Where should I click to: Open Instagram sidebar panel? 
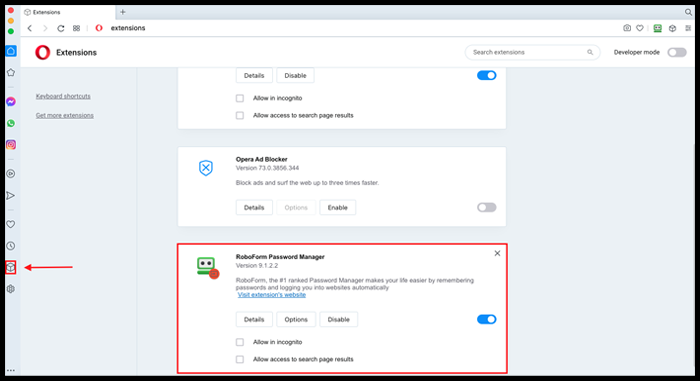(x=11, y=145)
